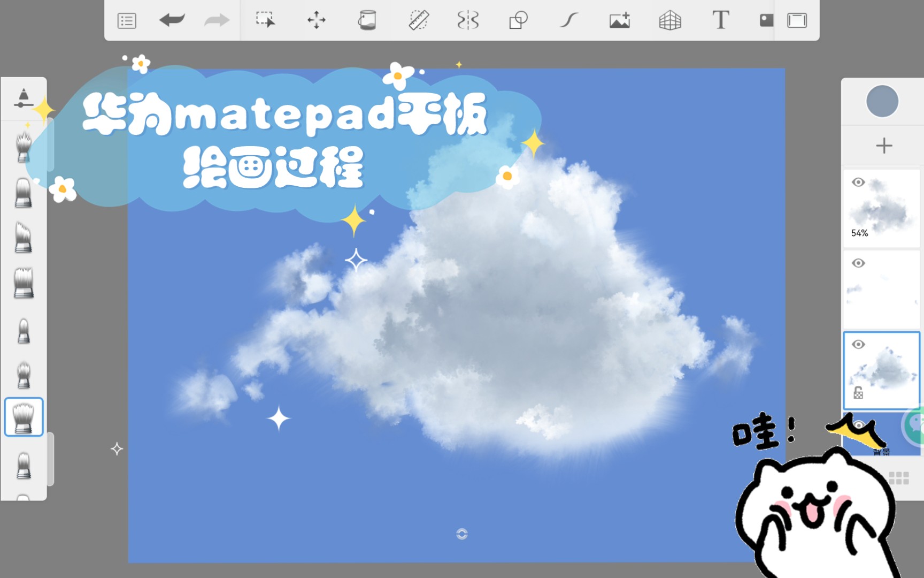
Task: Open the layer grid view icon
Action: pos(899,478)
